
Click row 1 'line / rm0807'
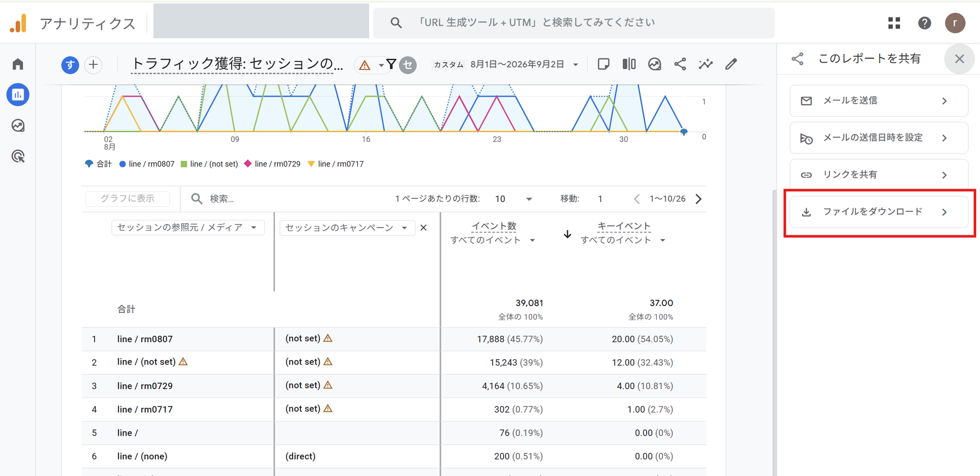[x=145, y=339]
